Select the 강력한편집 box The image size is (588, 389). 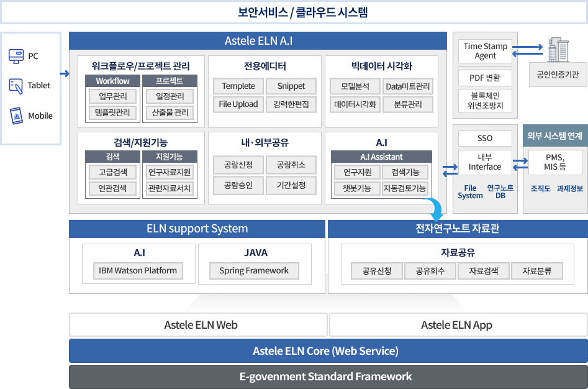click(291, 104)
